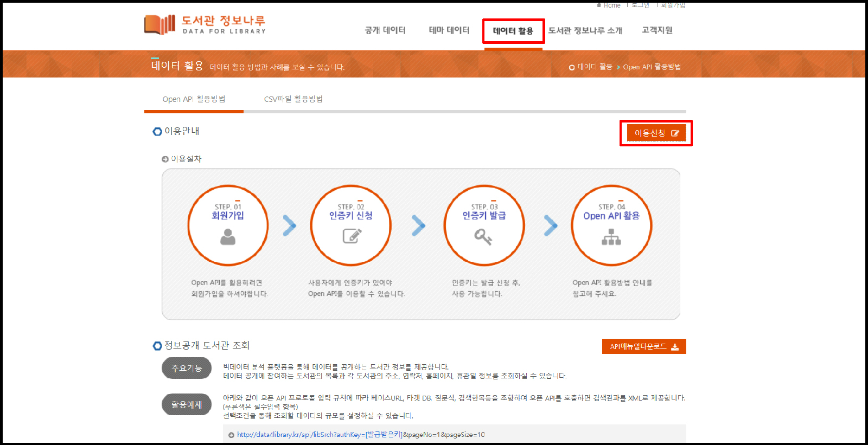Open the data4library.kr libSrch example URL
Image resolution: width=868 pixels, height=445 pixels.
(x=361, y=435)
